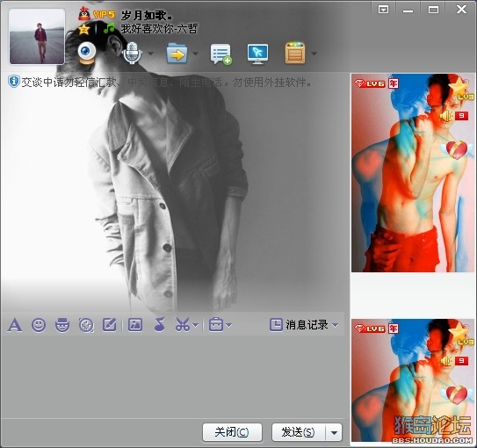Click the LV6 red diamond badge on friend's QQ show
This screenshot has height=448, width=477.
tap(370, 83)
